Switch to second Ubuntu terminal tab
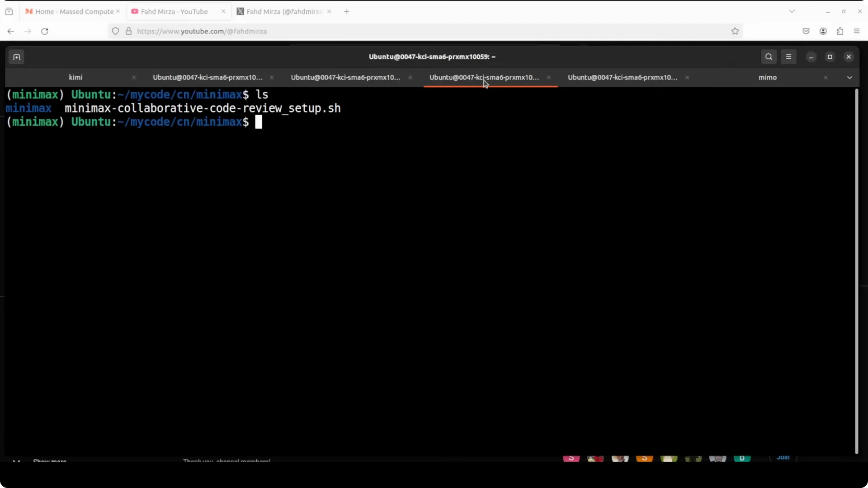The image size is (868, 488). [208, 77]
